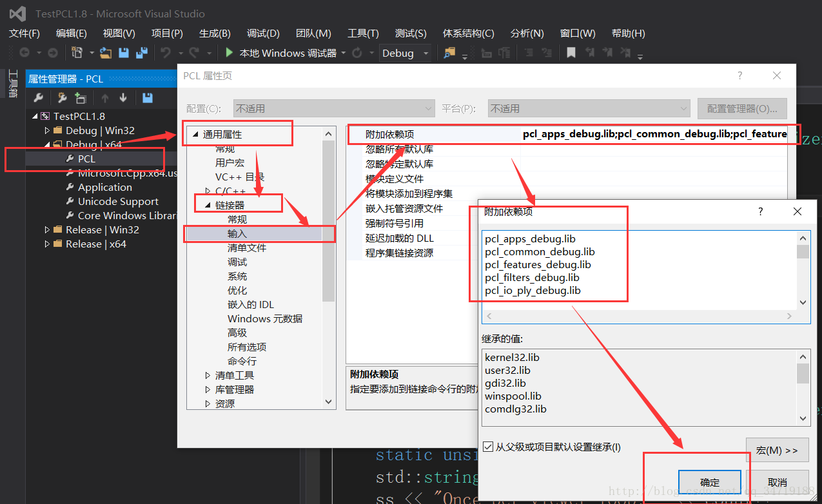This screenshot has height=504, width=822.
Task: Click the move down arrow in Property Manager
Action: point(123,98)
